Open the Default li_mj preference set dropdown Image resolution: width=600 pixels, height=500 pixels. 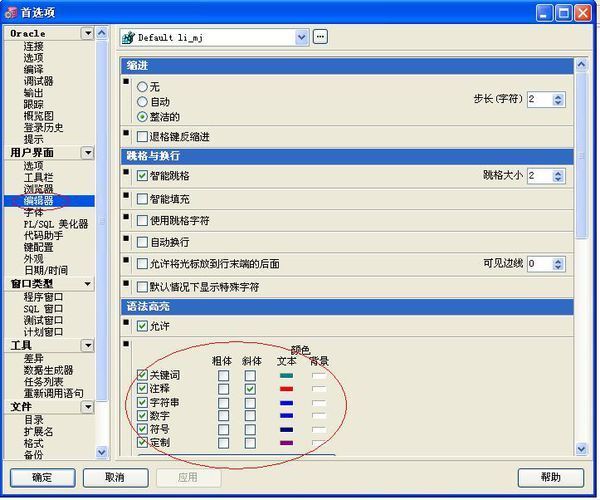301,37
